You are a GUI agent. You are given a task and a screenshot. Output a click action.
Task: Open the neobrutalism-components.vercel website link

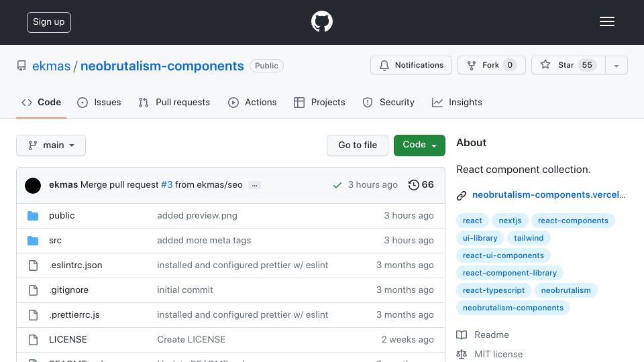click(549, 195)
